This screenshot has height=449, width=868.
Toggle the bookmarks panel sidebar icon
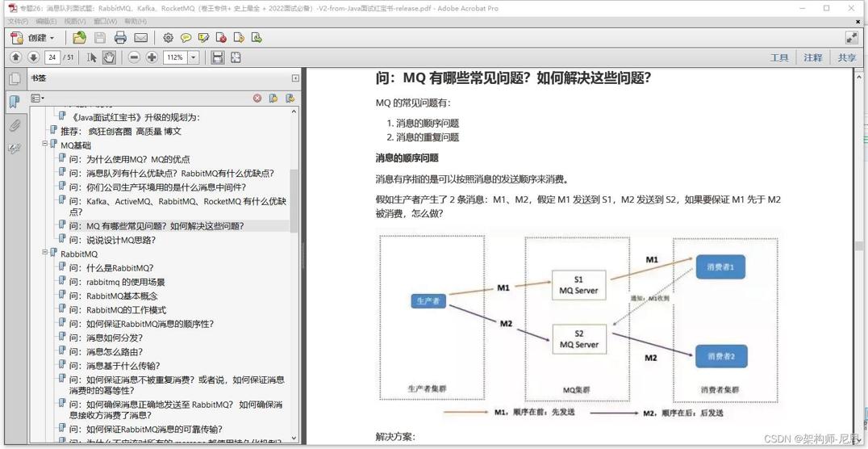[x=15, y=102]
